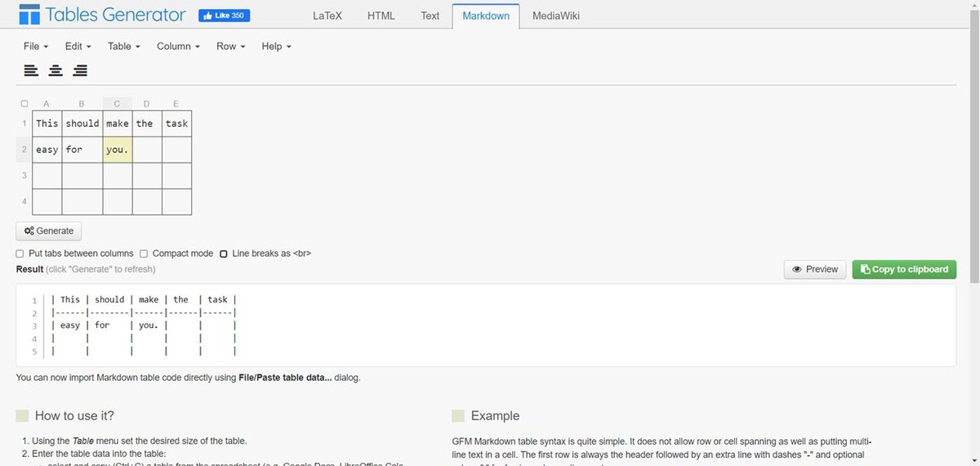Click the Preview button

(x=815, y=269)
